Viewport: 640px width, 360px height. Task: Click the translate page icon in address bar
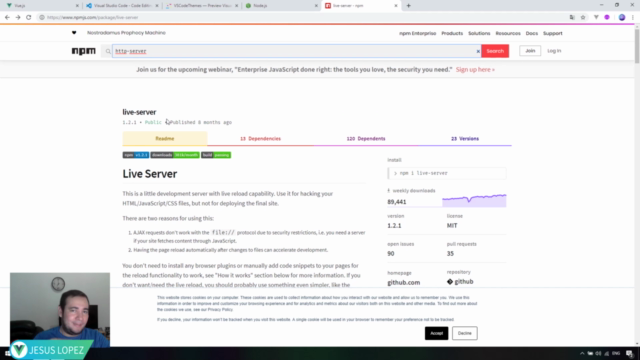[x=572, y=17]
